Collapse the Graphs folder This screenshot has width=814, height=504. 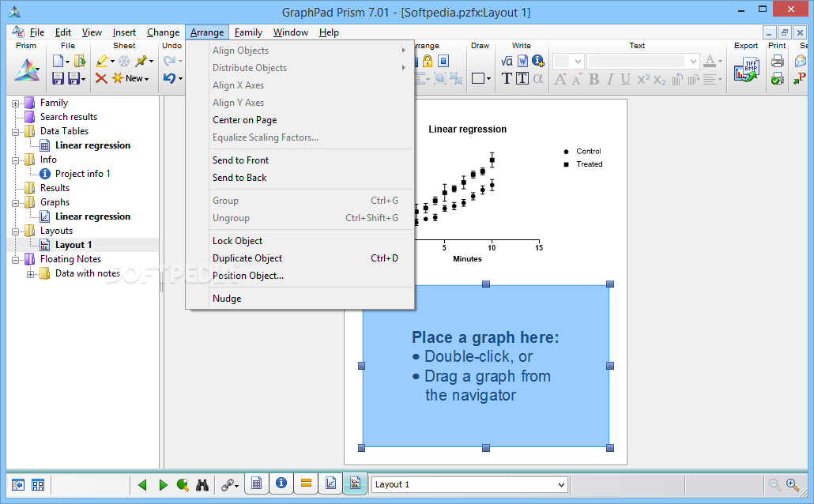16,203
